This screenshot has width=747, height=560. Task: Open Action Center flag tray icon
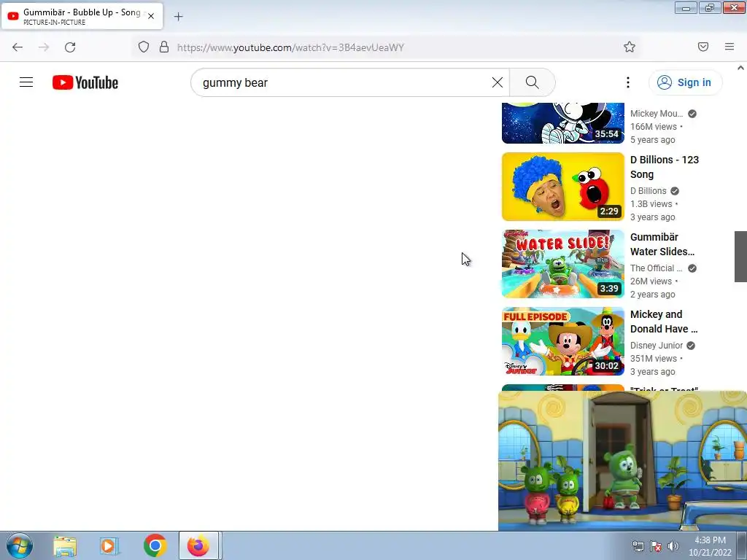tap(656, 546)
